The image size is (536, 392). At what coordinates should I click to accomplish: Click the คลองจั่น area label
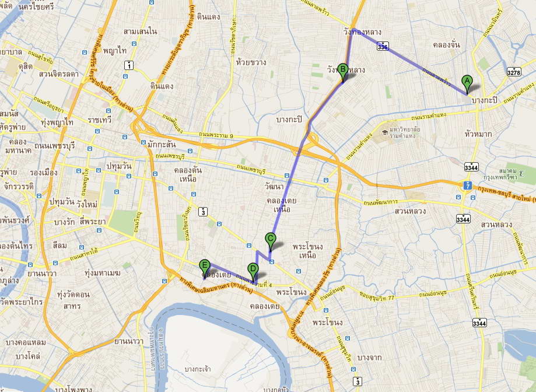446,45
